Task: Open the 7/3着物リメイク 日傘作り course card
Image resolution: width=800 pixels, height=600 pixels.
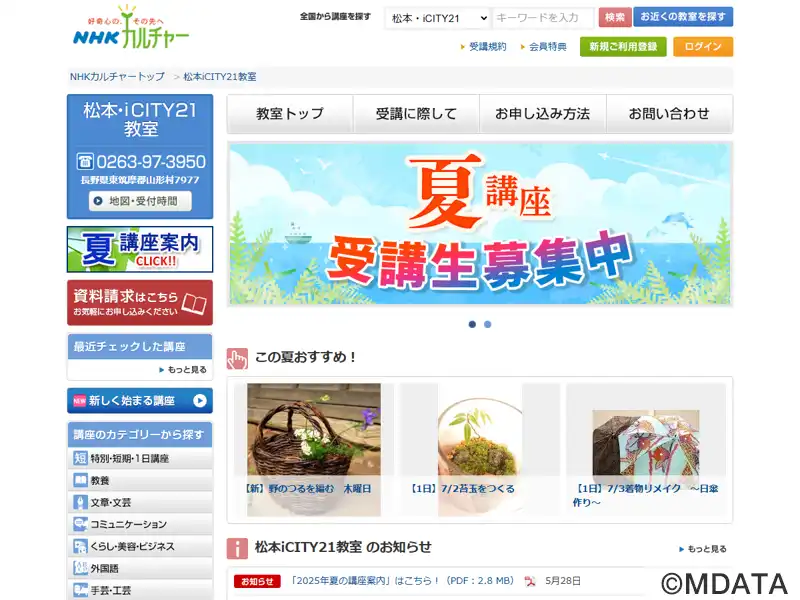Action: [x=646, y=449]
